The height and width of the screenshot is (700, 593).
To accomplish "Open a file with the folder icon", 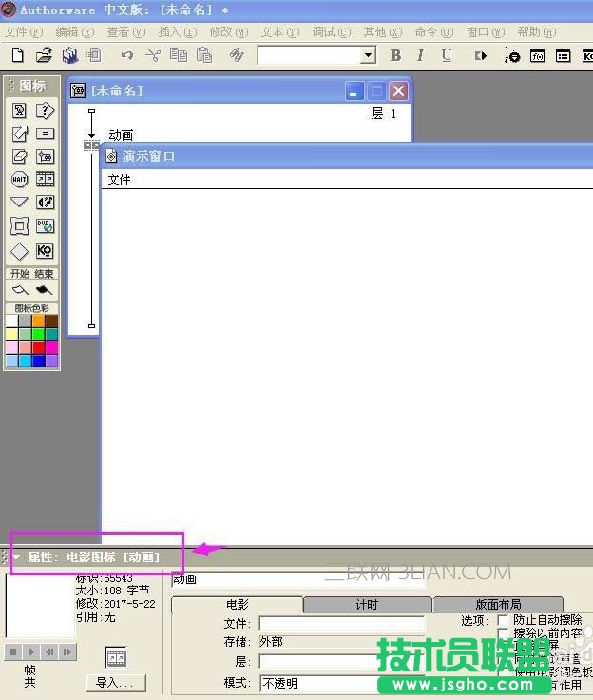I will (44, 55).
